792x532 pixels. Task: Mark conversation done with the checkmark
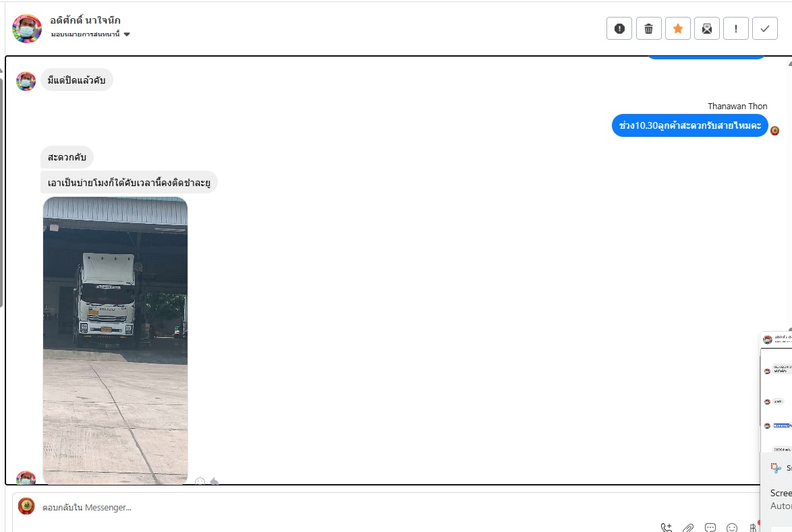[765, 29]
